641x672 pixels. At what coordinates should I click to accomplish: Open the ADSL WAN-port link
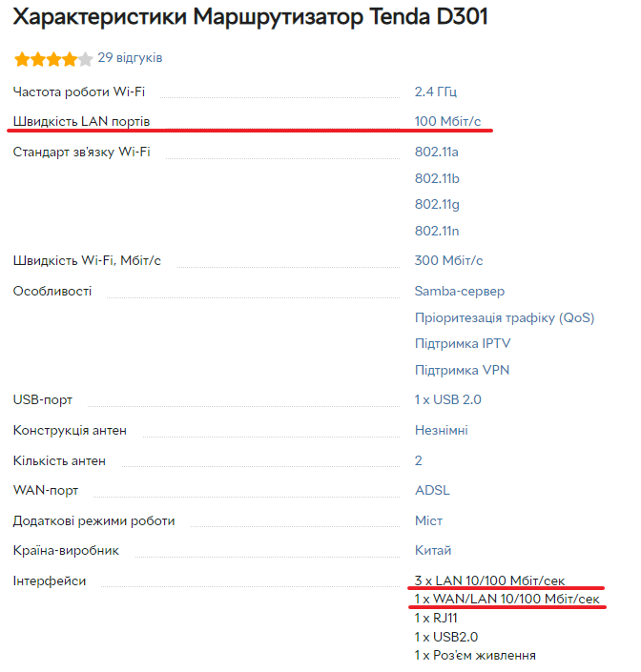(432, 490)
